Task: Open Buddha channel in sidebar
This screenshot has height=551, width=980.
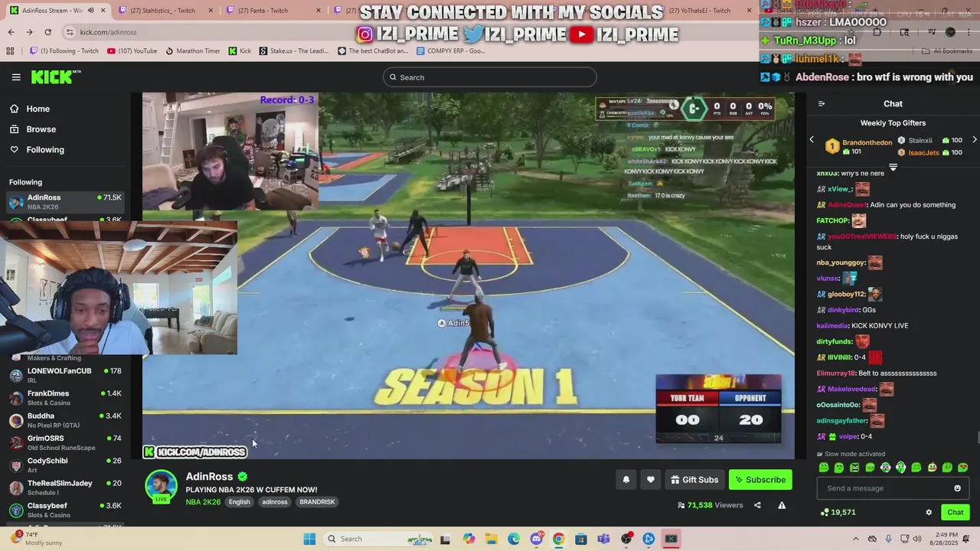Action: [x=65, y=420]
